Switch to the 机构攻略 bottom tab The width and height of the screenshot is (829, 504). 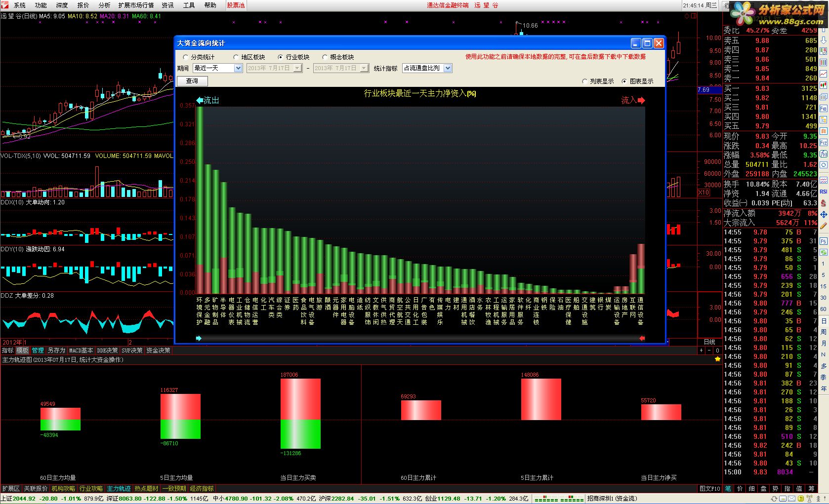coord(63,489)
